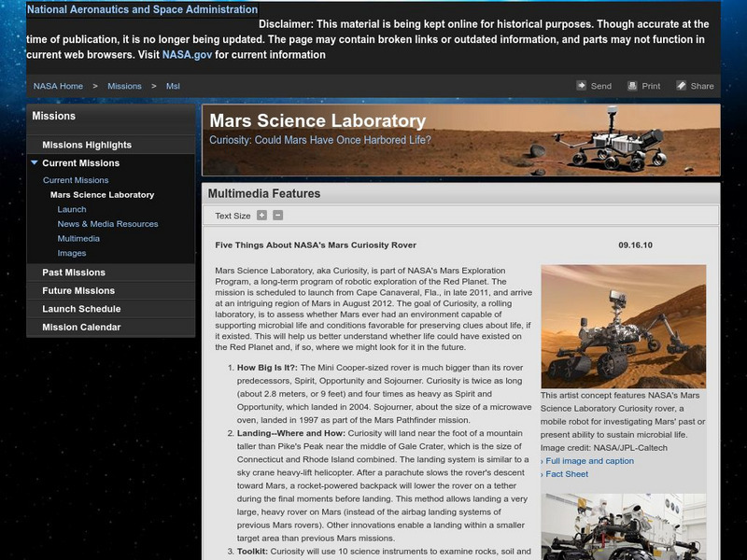
Task: Open Msl breadcrumb link
Action: pos(173,86)
